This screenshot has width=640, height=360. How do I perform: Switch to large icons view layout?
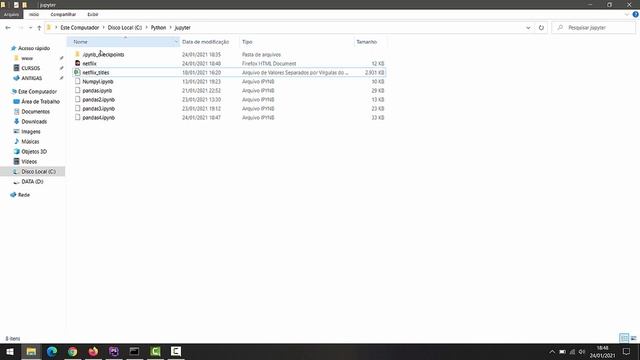[633, 338]
